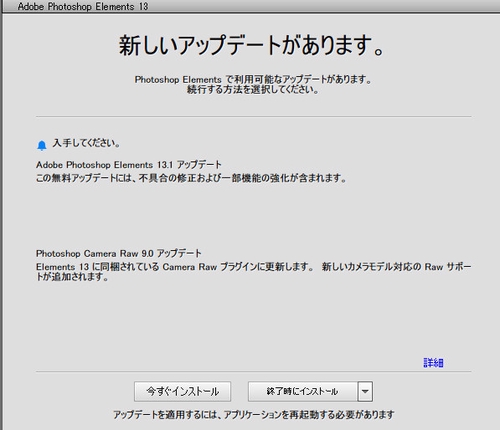
Task: Click the 不具合の修正 update description text
Action: tap(191, 178)
